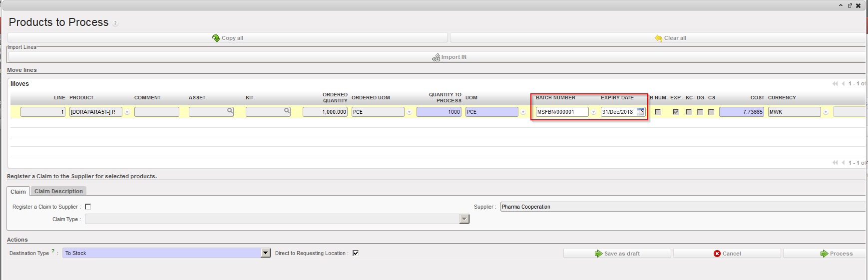Go to previous page in top Moves pager
The height and width of the screenshot is (280, 868).
(x=843, y=83)
